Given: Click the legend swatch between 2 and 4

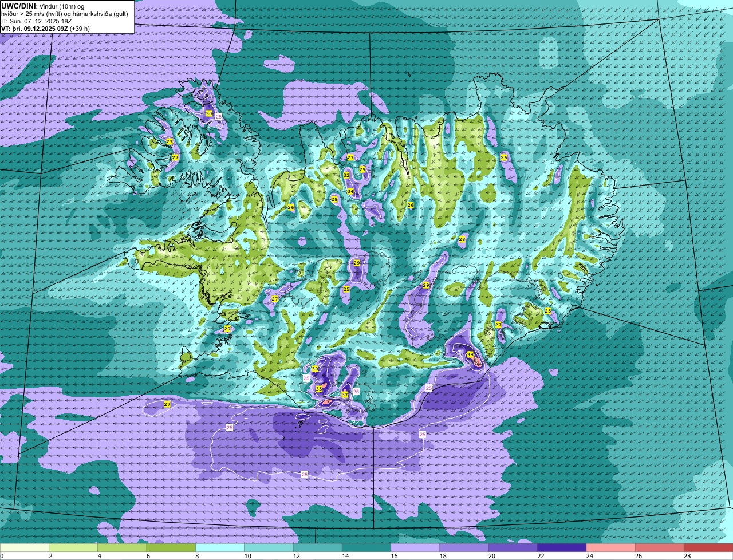Looking at the screenshot, I should coord(73,548).
